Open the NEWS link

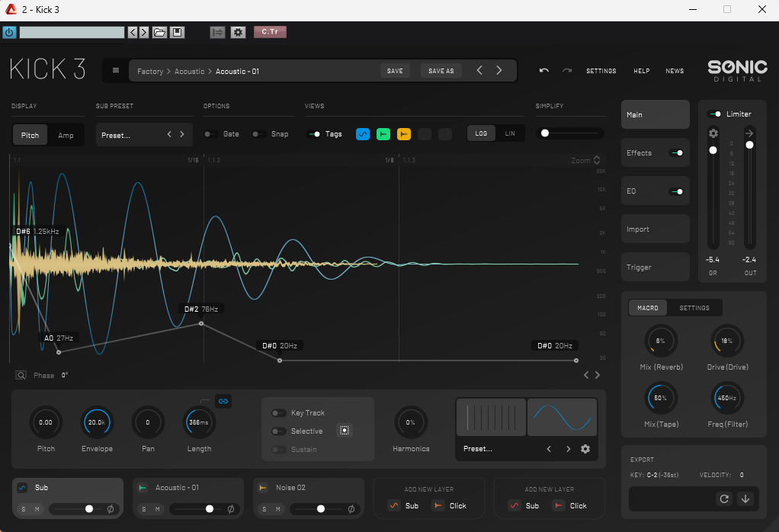click(x=675, y=71)
